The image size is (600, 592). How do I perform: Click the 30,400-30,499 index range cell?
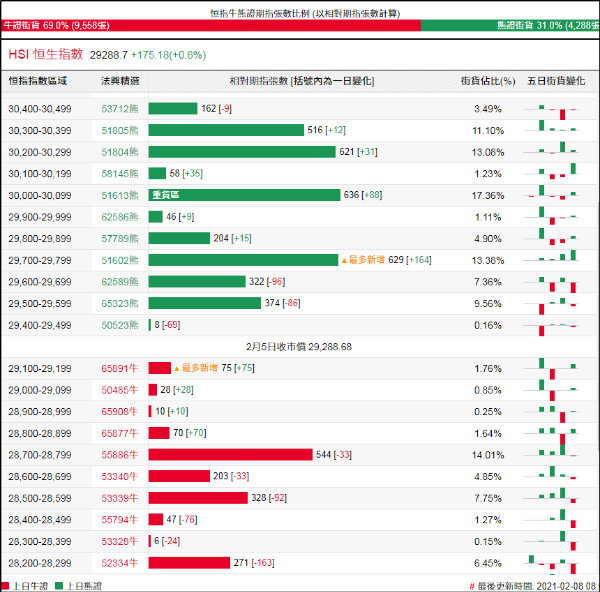click(40, 109)
